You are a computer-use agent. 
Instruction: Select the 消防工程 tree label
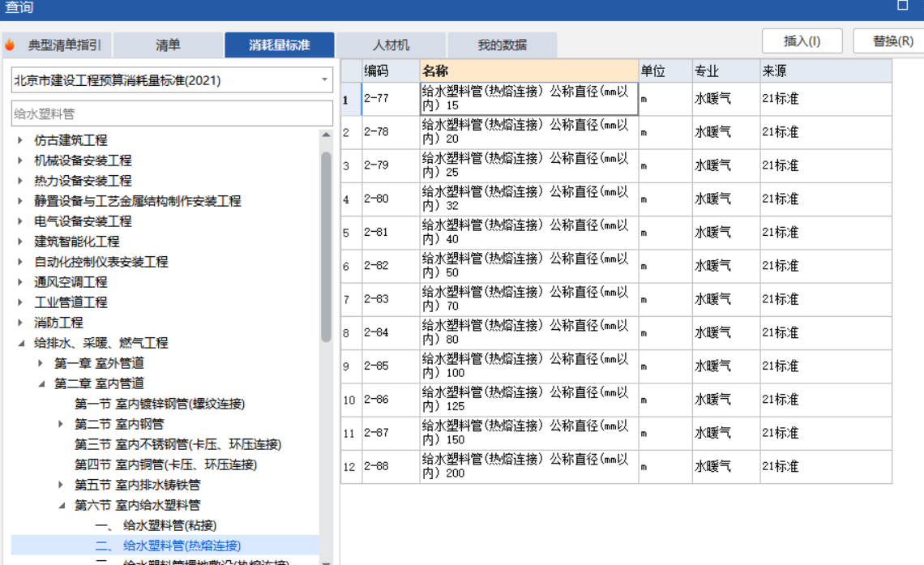[58, 323]
